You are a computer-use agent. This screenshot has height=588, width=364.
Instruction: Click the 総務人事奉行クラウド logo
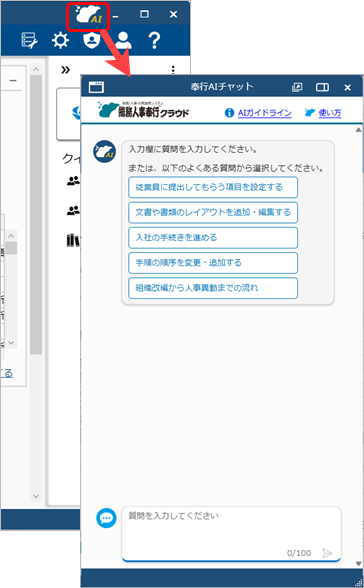pyautogui.click(x=143, y=110)
